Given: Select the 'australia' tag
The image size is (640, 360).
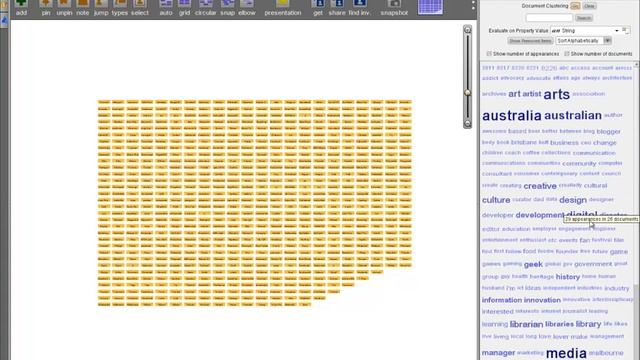Looking at the screenshot, I should click(511, 116).
